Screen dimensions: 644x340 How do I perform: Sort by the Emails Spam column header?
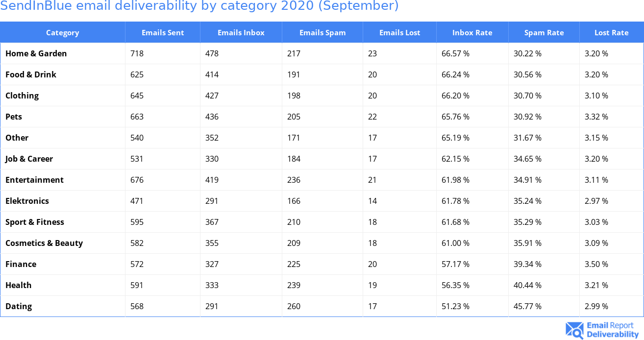click(x=322, y=33)
